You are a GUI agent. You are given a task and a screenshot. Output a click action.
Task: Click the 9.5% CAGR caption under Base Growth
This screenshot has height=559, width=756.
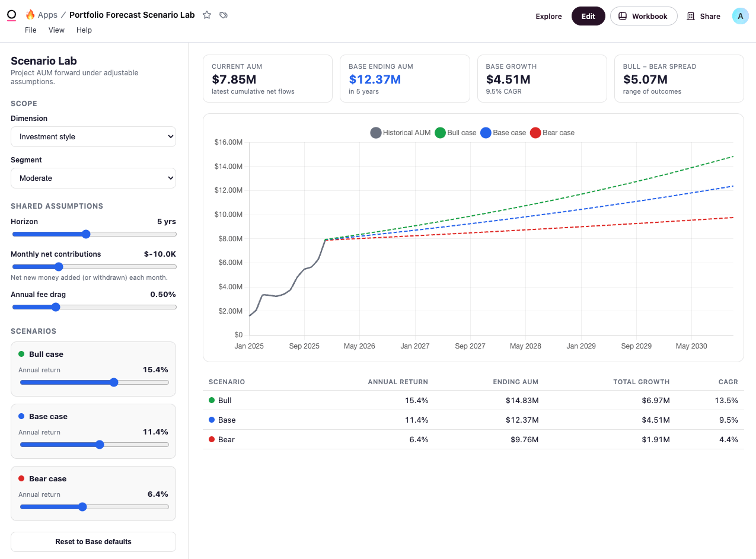pyautogui.click(x=504, y=92)
